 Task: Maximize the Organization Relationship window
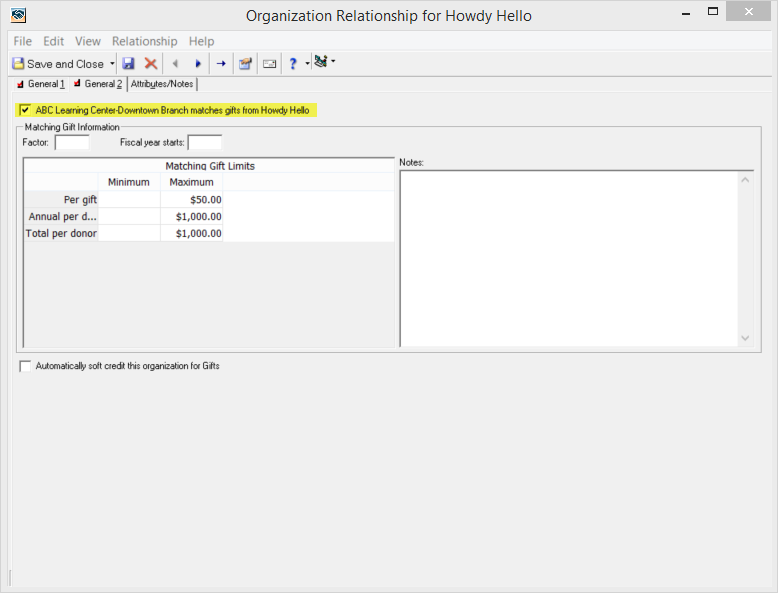(713, 11)
